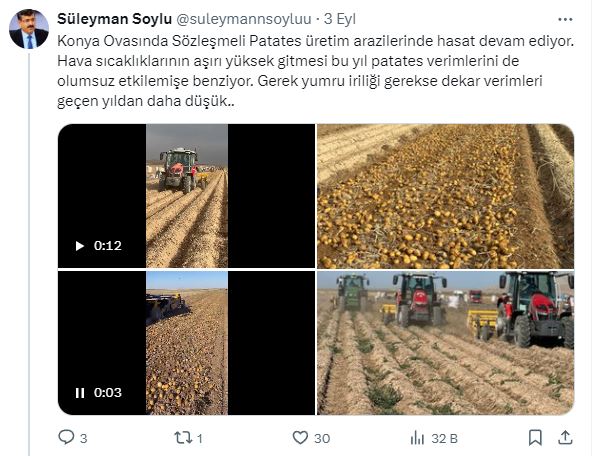Retweet the post with the retweet icon

point(183,438)
